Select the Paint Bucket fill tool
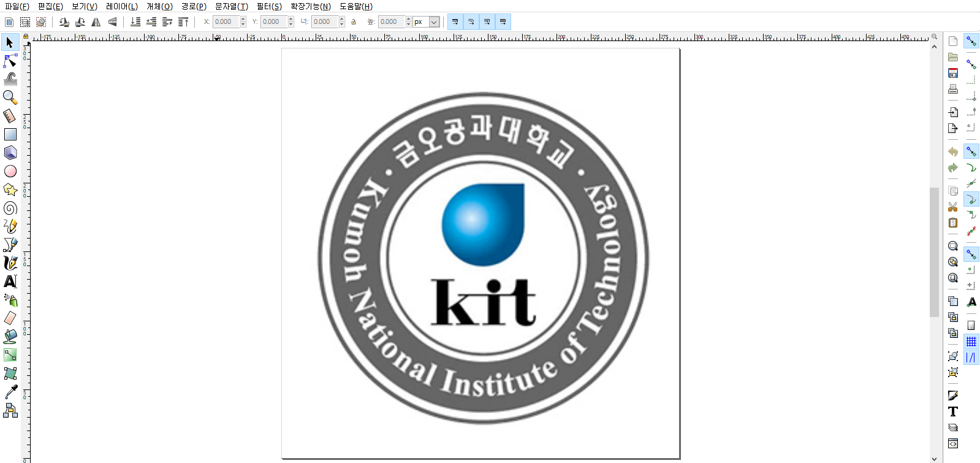Screen dimensions: 980x463 point(10,337)
